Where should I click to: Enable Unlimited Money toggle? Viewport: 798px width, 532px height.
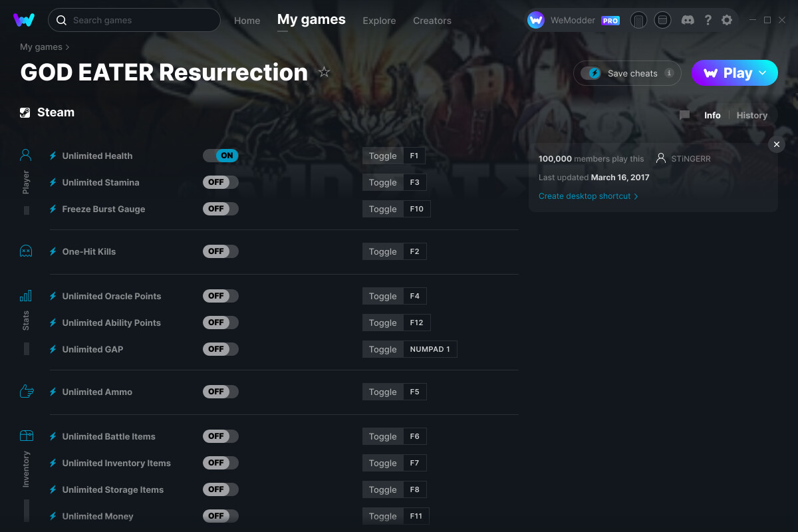coord(221,516)
